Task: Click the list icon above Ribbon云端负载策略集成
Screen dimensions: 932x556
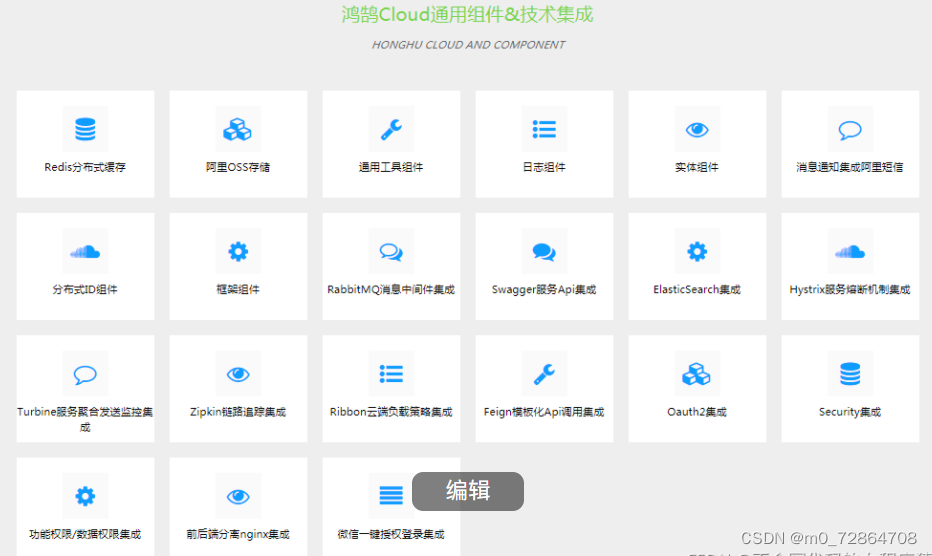Action: click(x=391, y=374)
